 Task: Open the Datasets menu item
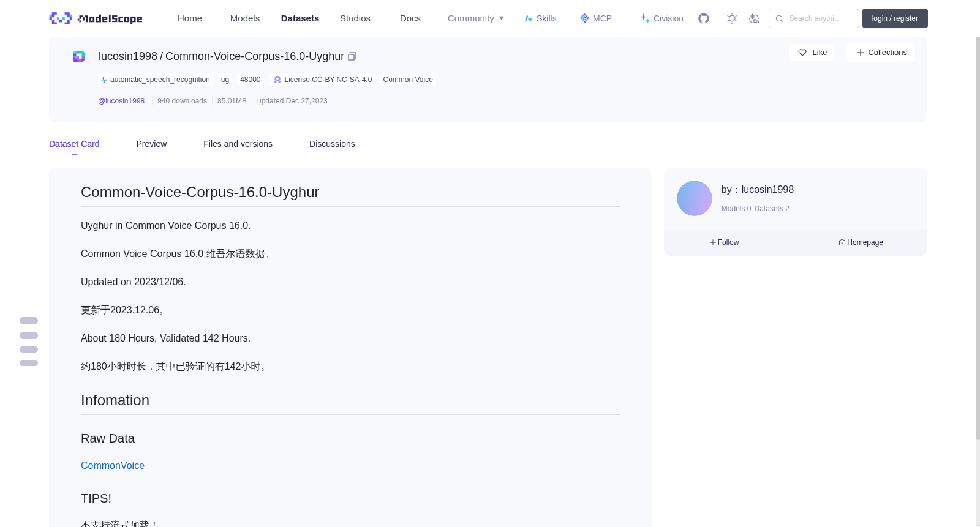click(300, 18)
